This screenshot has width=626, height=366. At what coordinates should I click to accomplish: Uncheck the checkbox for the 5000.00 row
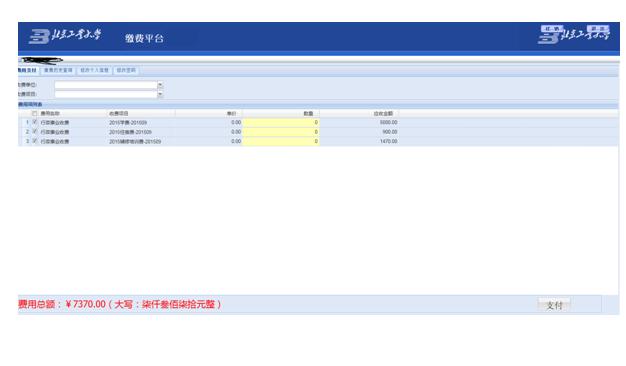pyautogui.click(x=35, y=122)
